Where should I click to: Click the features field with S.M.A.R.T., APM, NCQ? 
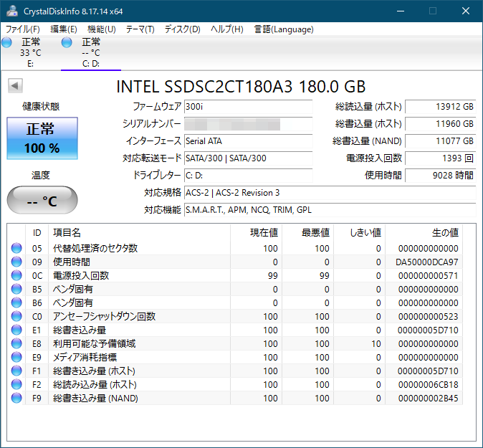[x=330, y=210]
